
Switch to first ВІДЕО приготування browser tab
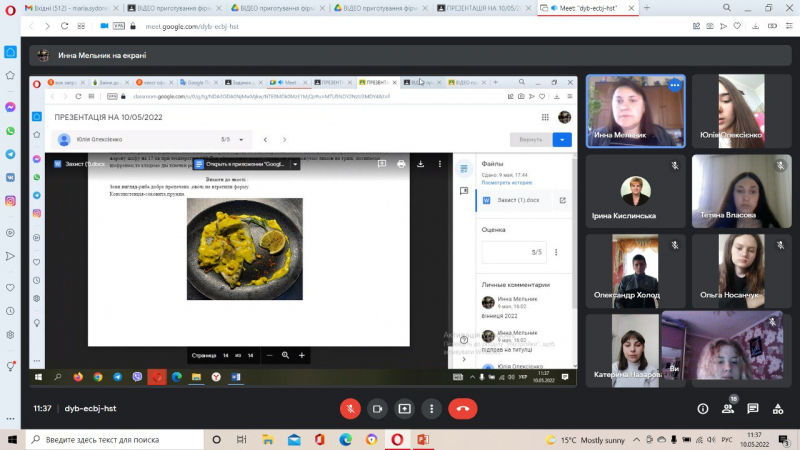point(174,8)
